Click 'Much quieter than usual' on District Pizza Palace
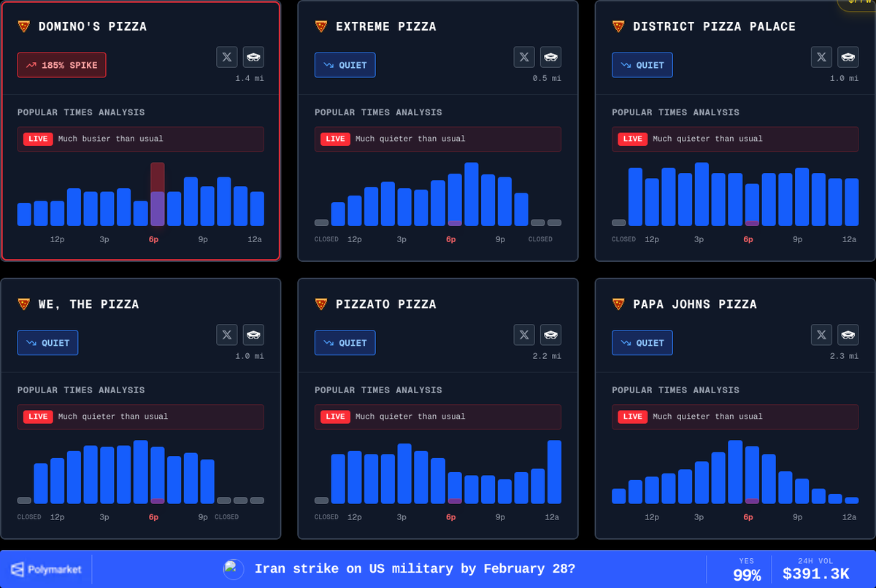 point(707,139)
